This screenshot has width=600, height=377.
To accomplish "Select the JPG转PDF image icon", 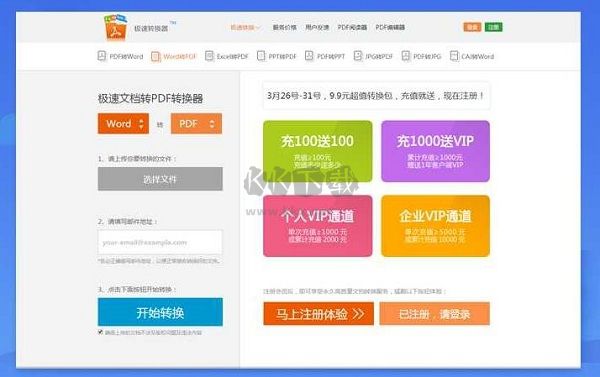I will pos(358,56).
